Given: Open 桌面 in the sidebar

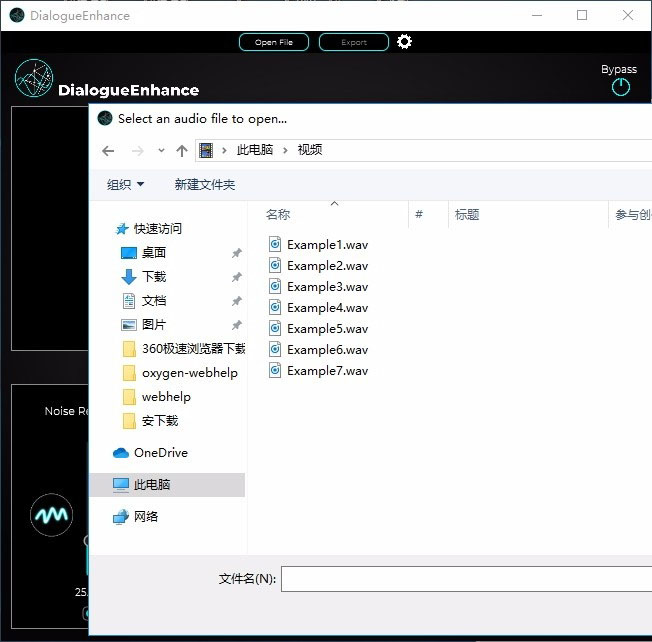Looking at the screenshot, I should pos(154,253).
